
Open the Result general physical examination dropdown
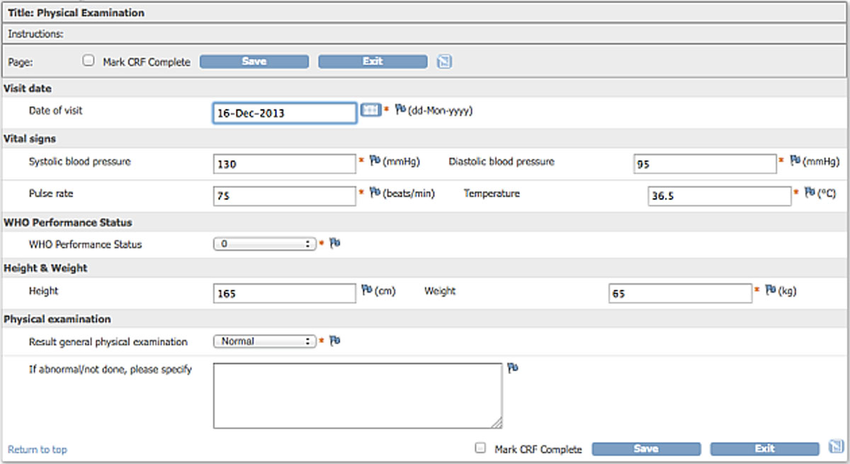[265, 341]
